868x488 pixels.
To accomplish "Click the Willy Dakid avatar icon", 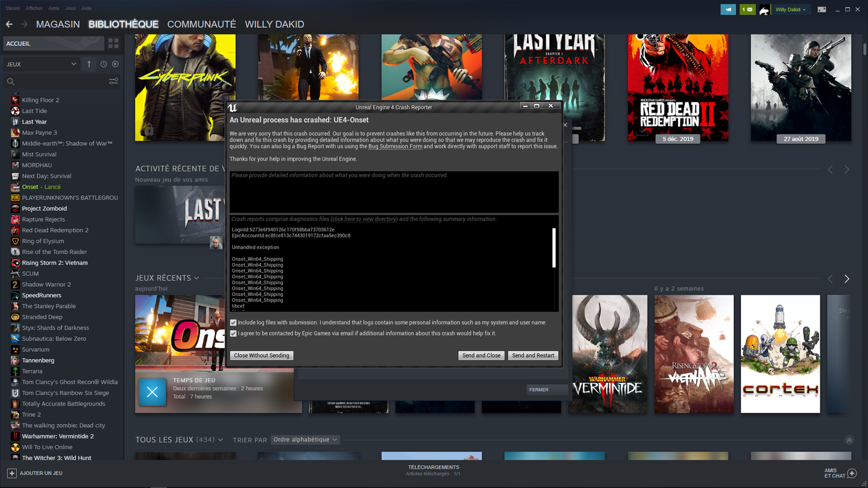I will [x=764, y=10].
